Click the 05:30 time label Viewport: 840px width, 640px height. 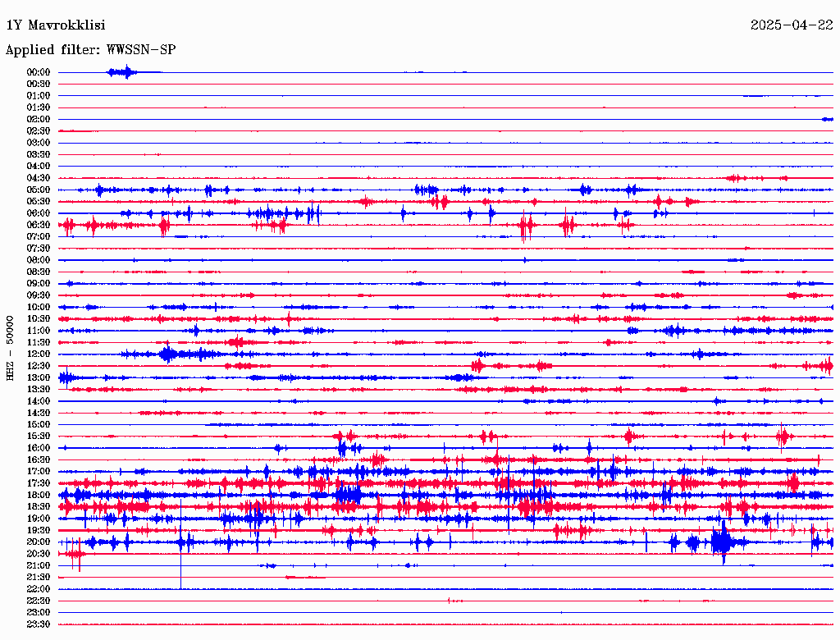point(39,202)
